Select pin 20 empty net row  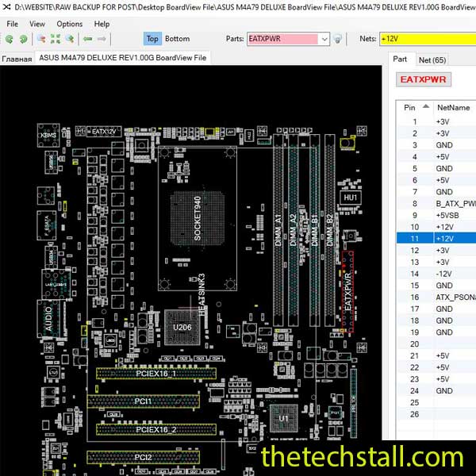point(436,344)
